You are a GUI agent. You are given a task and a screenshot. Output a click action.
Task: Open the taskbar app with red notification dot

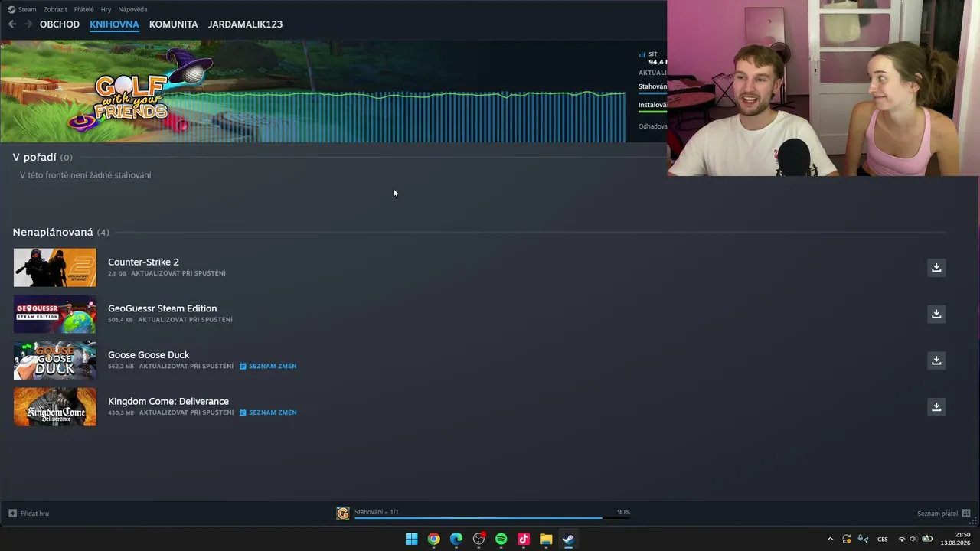(x=479, y=539)
